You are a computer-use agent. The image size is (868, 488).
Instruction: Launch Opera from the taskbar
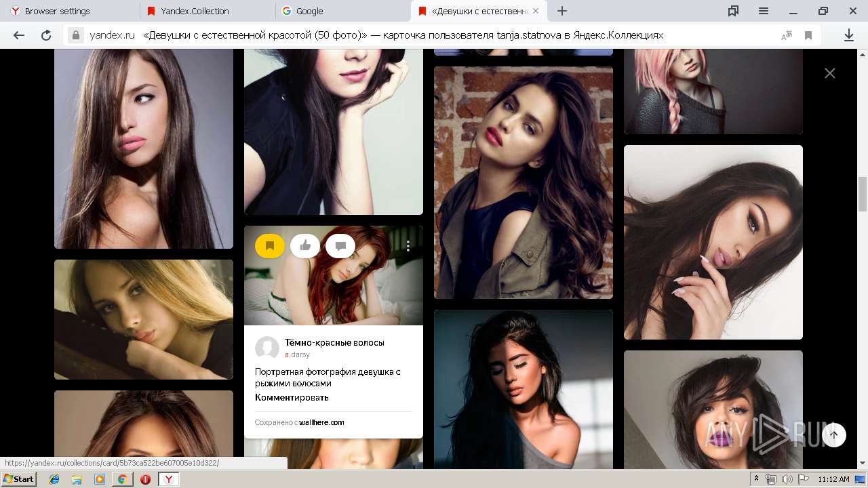[145, 479]
